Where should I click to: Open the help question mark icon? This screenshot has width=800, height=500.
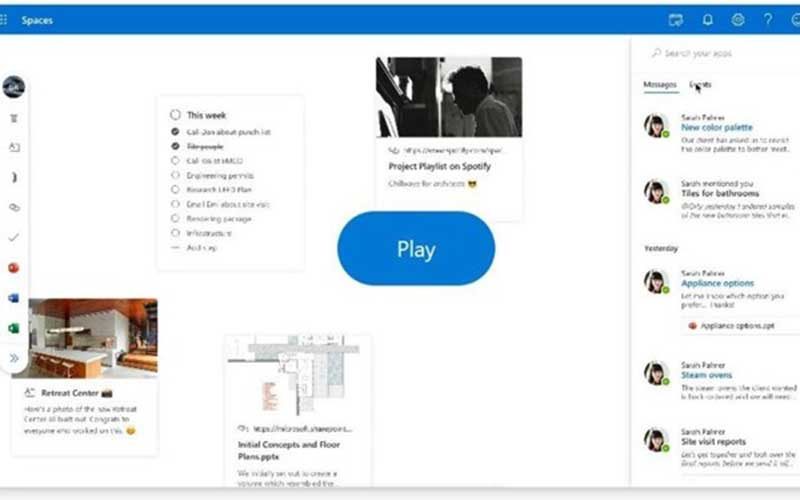click(x=768, y=20)
